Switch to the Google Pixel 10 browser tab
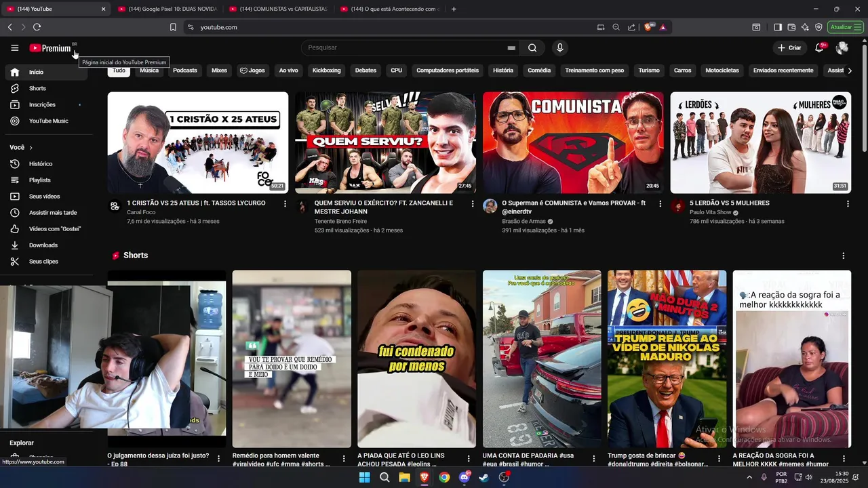This screenshot has width=868, height=488. 166,9
